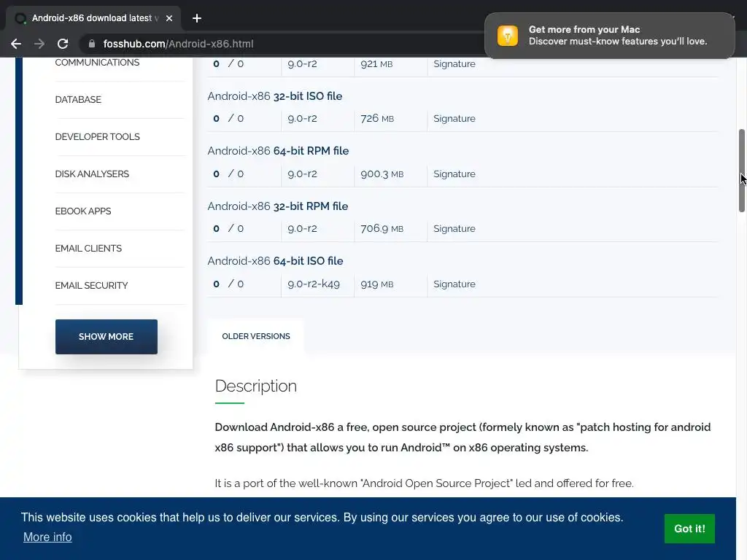Screen dimensions: 747x560
Task: Click the fosshub.com address bar
Action: [x=281, y=44]
